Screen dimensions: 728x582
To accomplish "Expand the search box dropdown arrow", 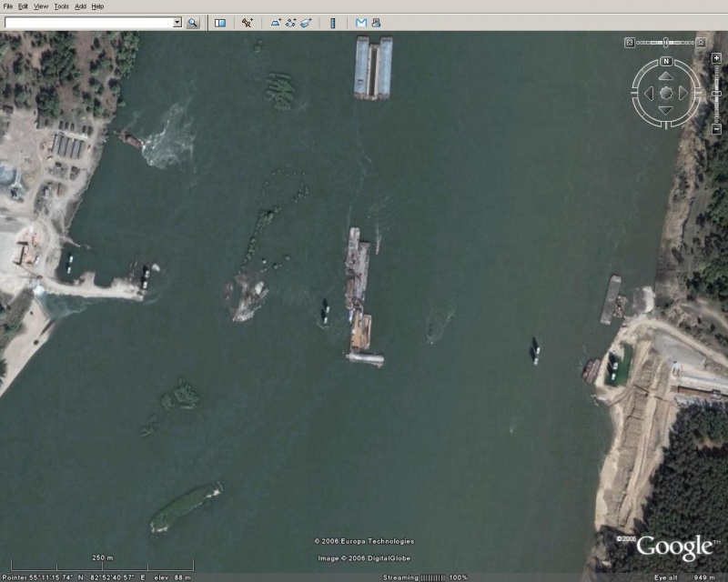I will point(177,23).
